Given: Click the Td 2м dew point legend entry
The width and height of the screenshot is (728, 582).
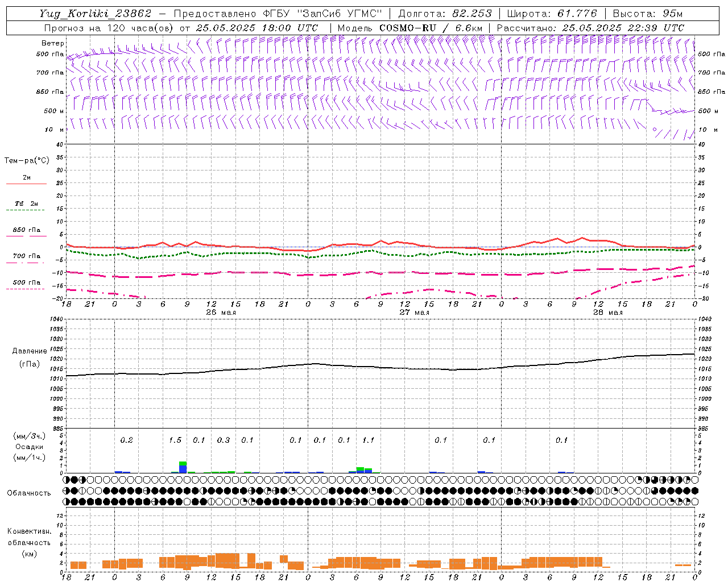Looking at the screenshot, I should 26,203.
